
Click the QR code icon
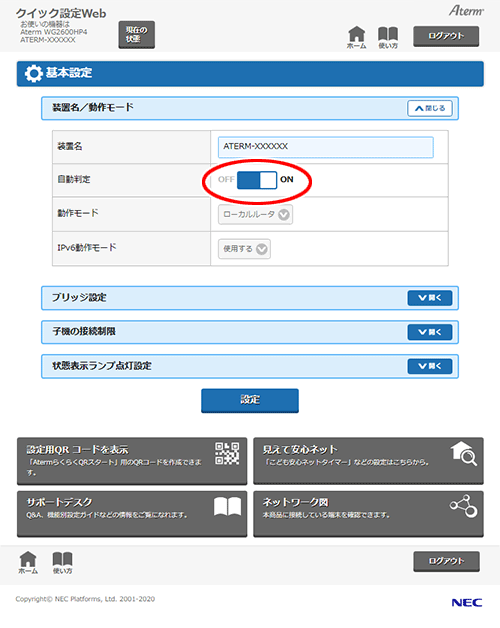tap(227, 453)
